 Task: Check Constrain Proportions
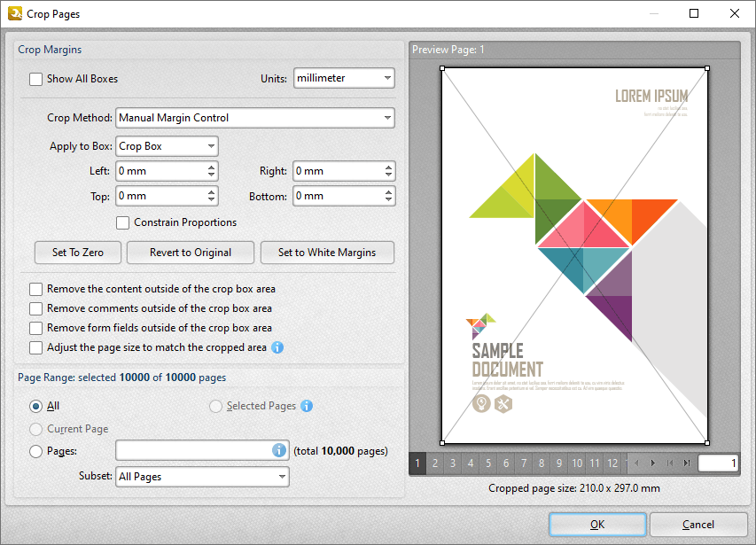(122, 222)
